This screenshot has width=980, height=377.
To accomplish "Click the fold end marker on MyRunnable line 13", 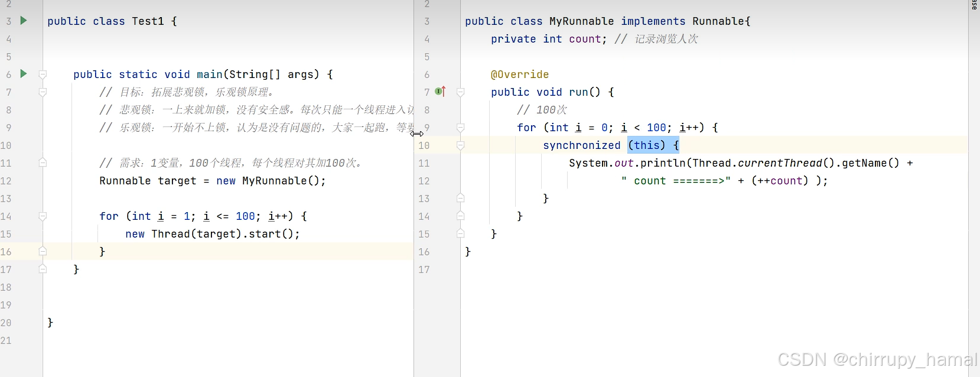I will point(460,198).
